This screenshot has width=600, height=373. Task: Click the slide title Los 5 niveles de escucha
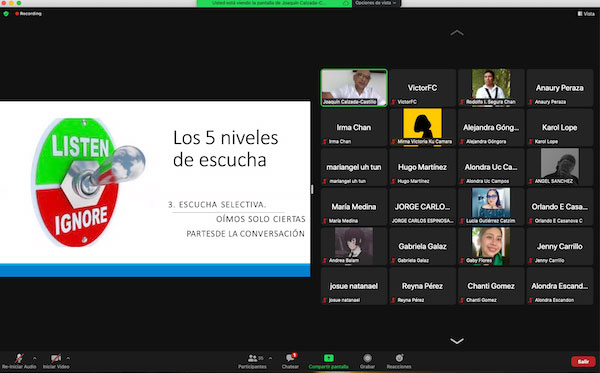[x=225, y=149]
